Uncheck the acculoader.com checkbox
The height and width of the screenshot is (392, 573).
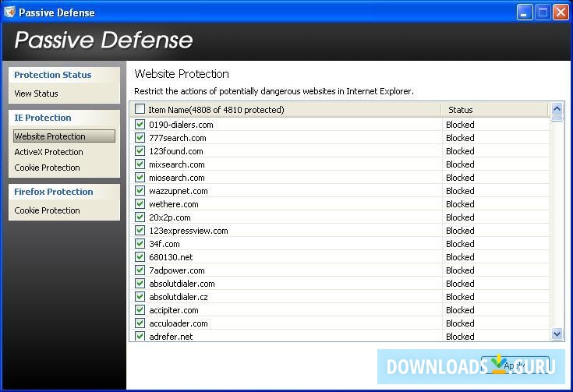coord(140,323)
